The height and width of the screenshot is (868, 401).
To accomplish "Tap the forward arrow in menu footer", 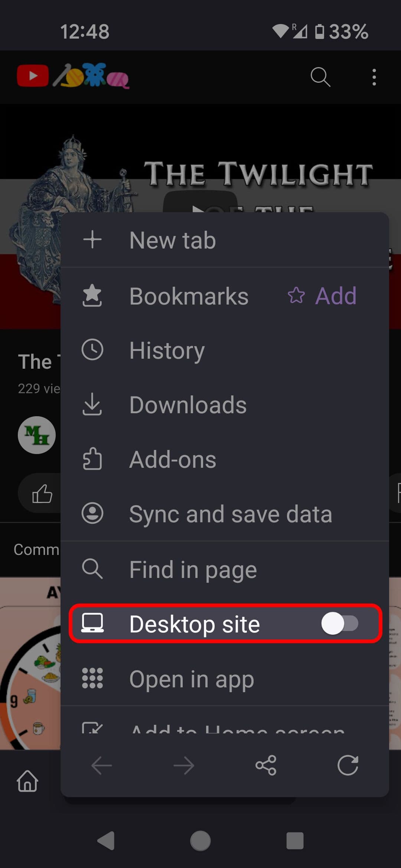I will coord(184,765).
